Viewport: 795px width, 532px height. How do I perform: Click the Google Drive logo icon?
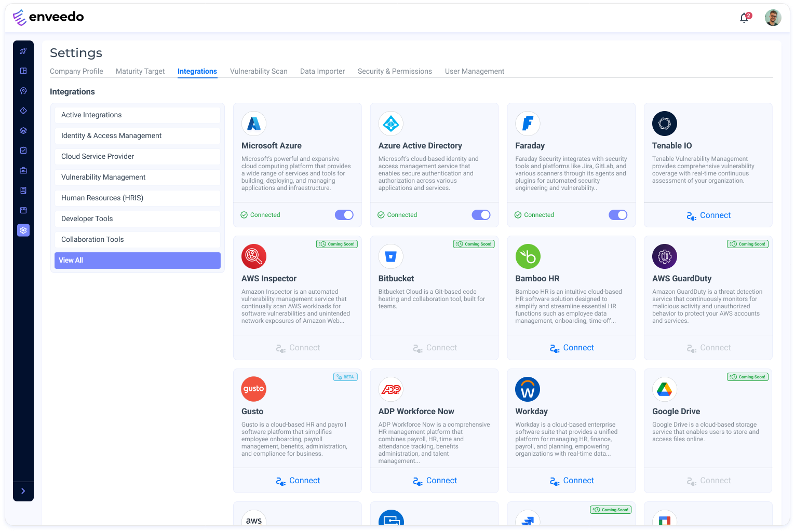tap(665, 389)
